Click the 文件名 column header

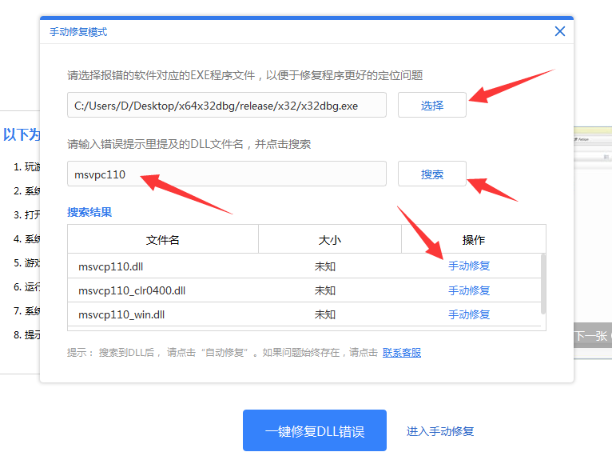coord(162,240)
